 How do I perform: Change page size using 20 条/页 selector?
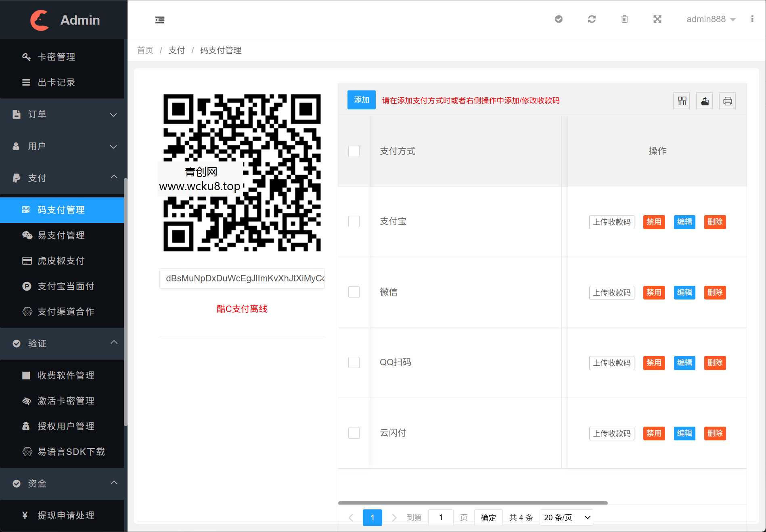point(566,517)
